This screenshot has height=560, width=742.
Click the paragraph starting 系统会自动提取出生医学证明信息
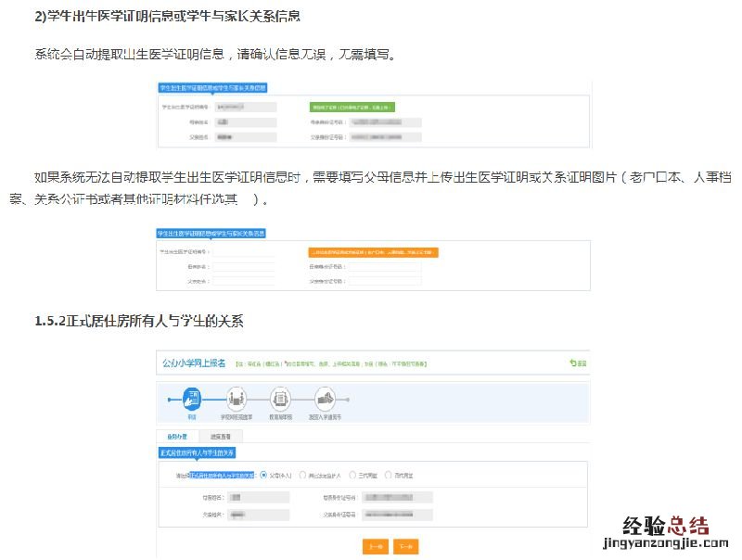215,55
